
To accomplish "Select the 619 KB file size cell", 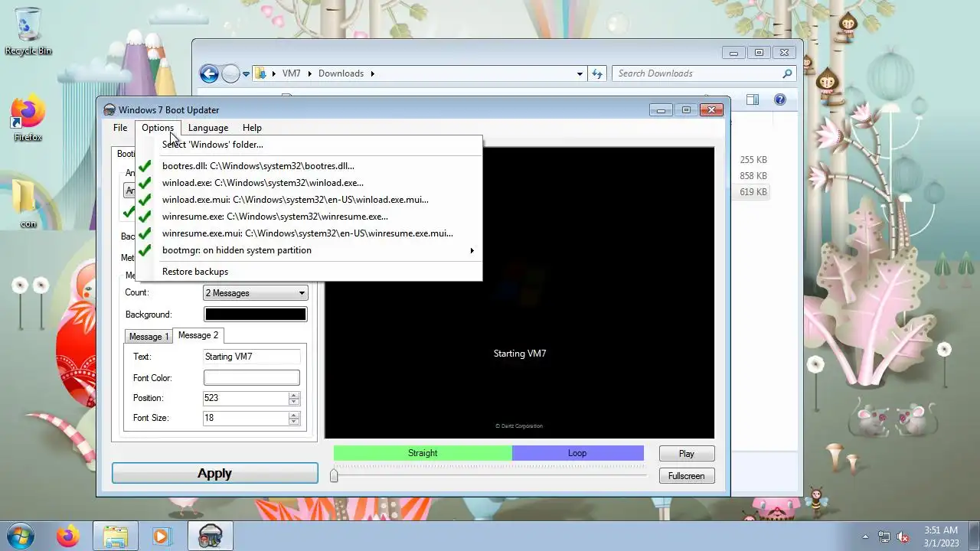I will point(753,192).
